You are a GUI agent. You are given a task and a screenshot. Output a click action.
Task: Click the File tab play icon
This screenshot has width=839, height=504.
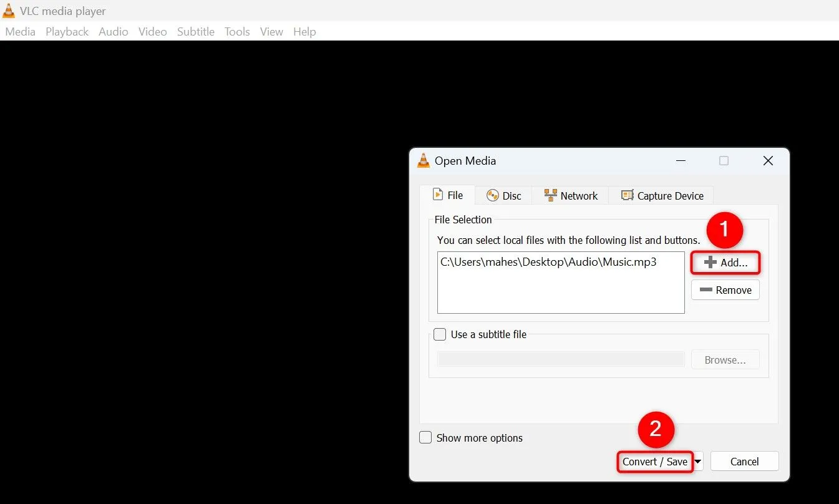(x=438, y=195)
